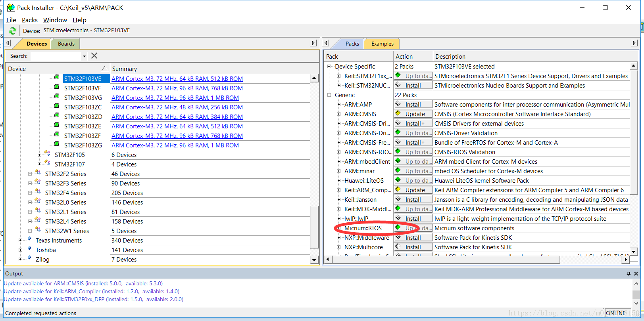
Task: Click the device list scrollbar up arrow
Action: click(x=314, y=78)
